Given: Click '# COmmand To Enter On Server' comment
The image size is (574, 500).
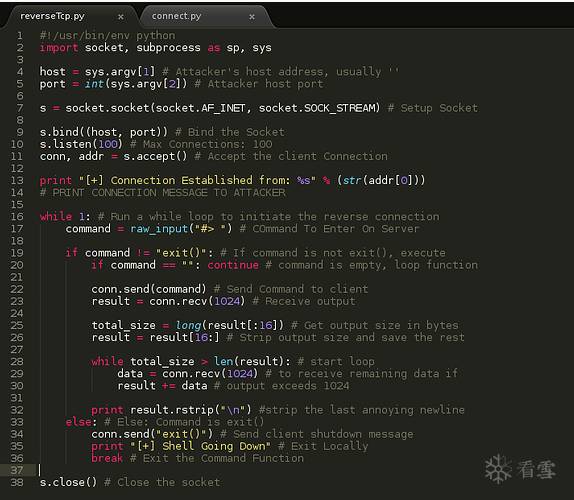Looking at the screenshot, I should (329, 229).
